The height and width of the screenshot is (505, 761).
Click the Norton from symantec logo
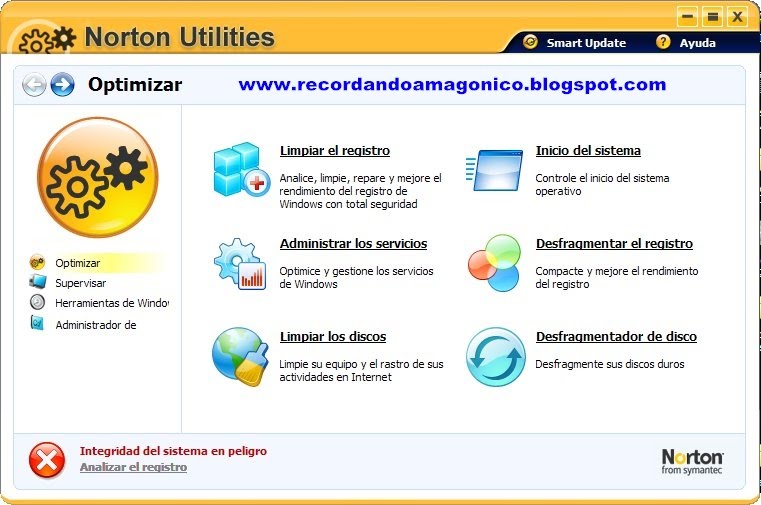point(692,461)
